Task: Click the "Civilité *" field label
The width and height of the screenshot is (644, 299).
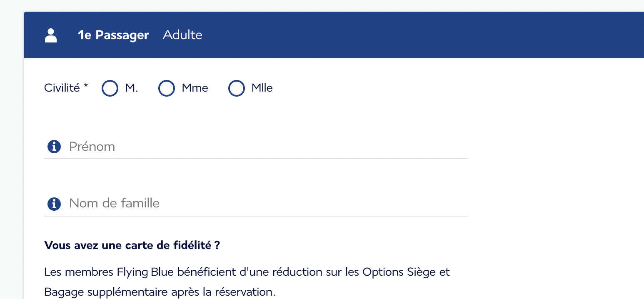Action: [x=66, y=88]
